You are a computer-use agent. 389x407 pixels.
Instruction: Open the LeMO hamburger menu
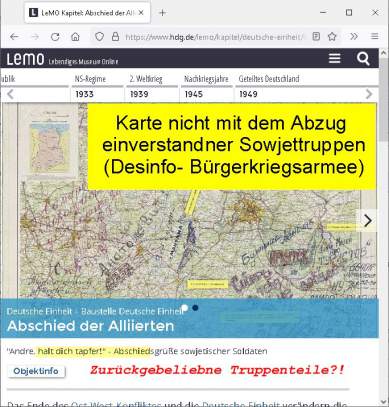[334, 58]
